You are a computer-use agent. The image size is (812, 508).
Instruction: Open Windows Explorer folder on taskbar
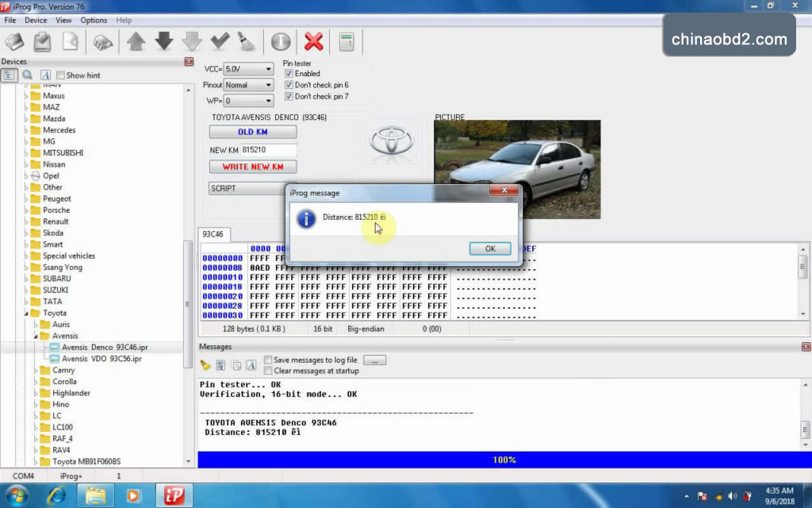95,495
